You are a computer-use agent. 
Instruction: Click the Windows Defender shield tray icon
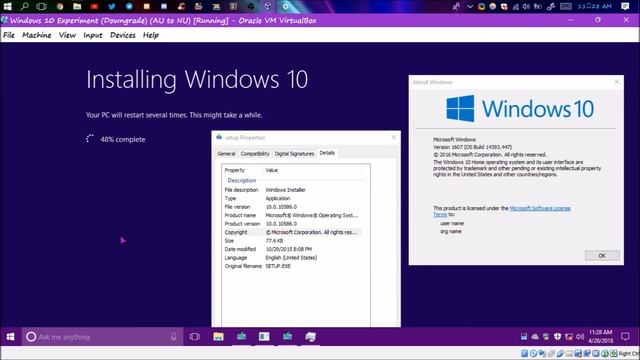click(x=558, y=337)
